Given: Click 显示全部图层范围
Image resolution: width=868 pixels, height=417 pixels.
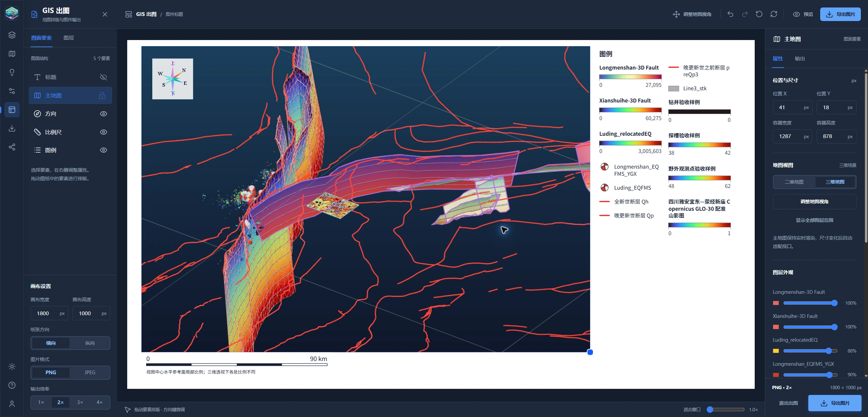Looking at the screenshot, I should (x=814, y=220).
